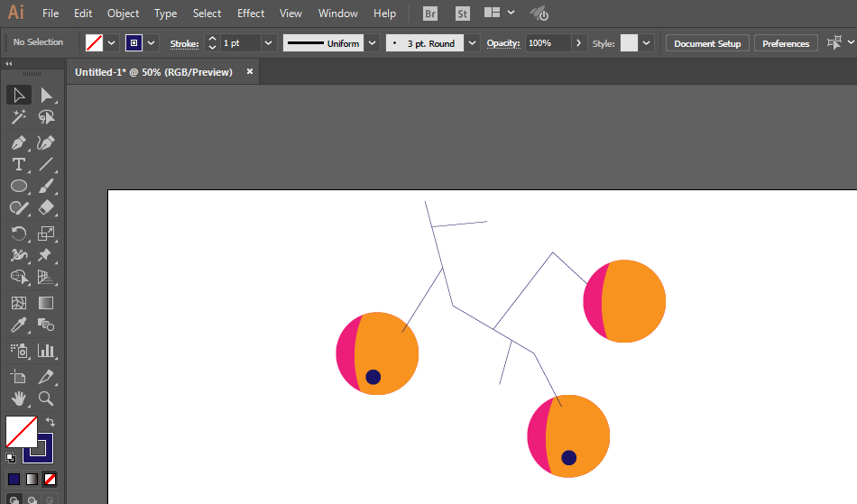Close the Untitled-1 document tab
This screenshot has height=504, width=857.
[x=250, y=71]
